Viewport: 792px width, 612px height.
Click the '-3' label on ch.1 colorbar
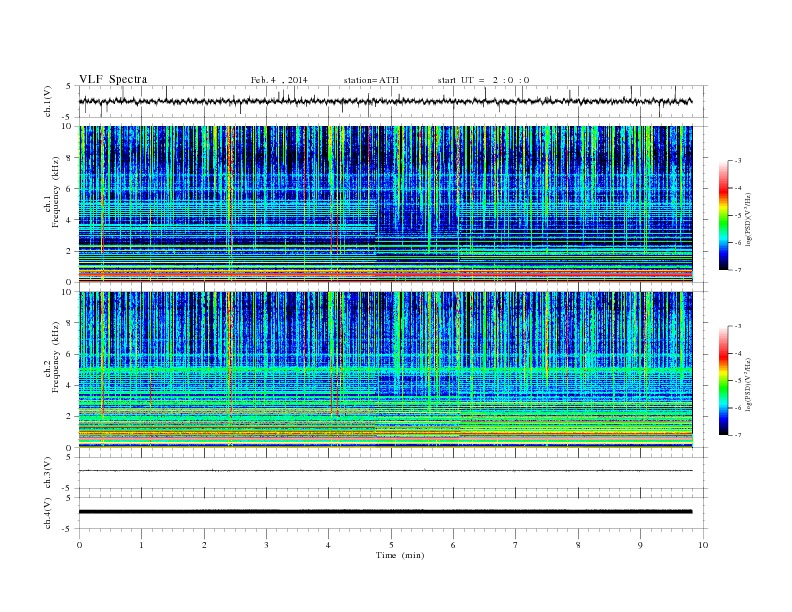tap(737, 161)
